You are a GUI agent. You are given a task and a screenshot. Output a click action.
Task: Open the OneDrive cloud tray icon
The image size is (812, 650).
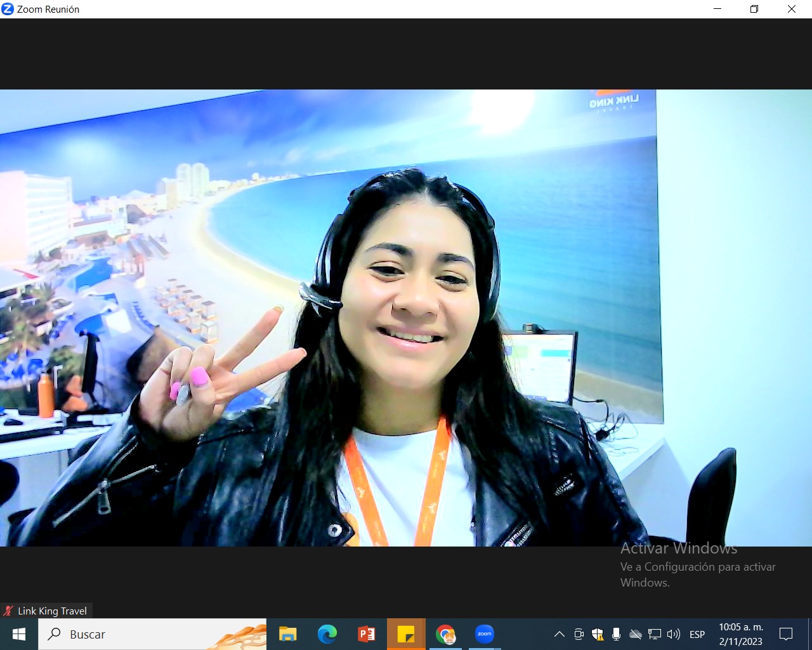pos(635,634)
